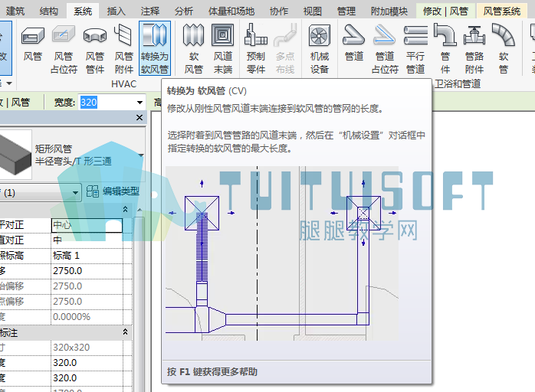Click the 多点布线 multi-point routing tool
Viewport: 535px width, 392px height.
point(285,47)
